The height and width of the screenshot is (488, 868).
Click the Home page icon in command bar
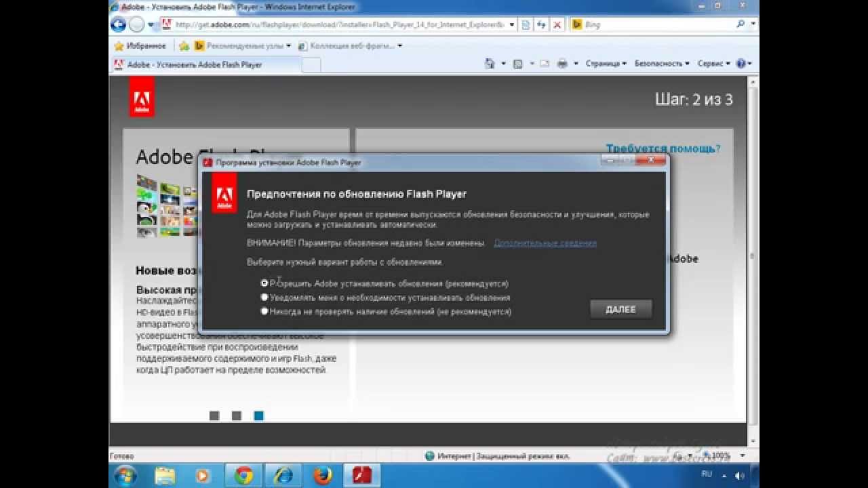490,64
